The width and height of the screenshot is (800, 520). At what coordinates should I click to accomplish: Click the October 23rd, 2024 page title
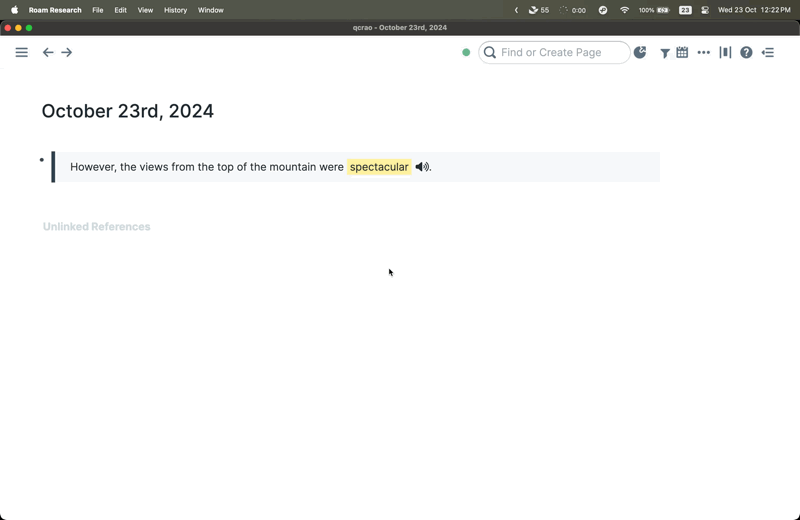coord(127,111)
